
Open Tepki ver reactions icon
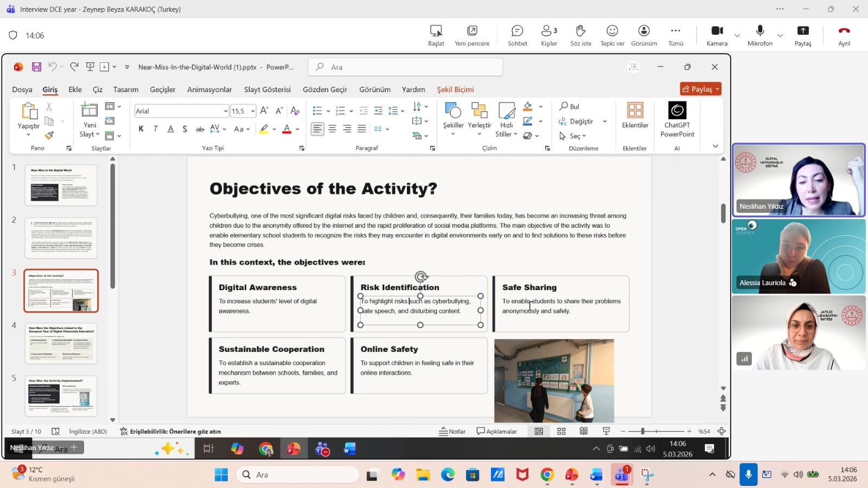click(x=612, y=31)
